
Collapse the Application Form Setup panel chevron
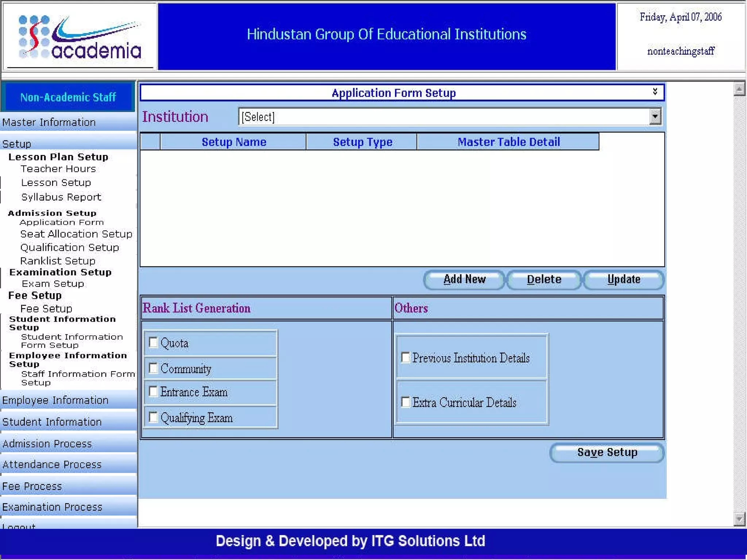coord(655,92)
